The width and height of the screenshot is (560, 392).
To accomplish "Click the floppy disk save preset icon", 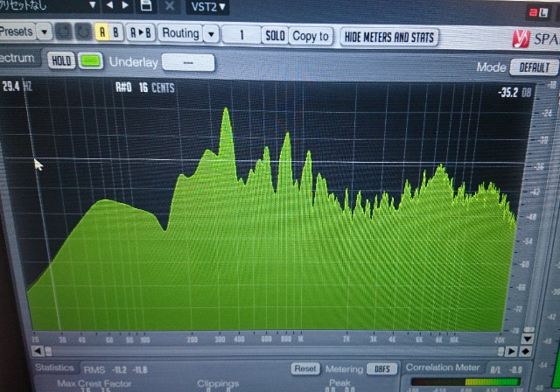I will [146, 5].
